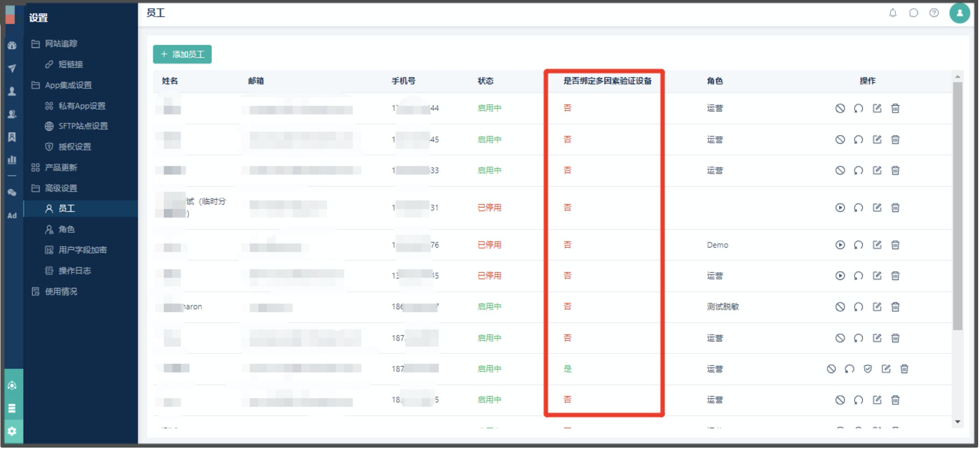This screenshot has height=449, width=980.
Task: Open the notification bell in top bar
Action: 892,13
